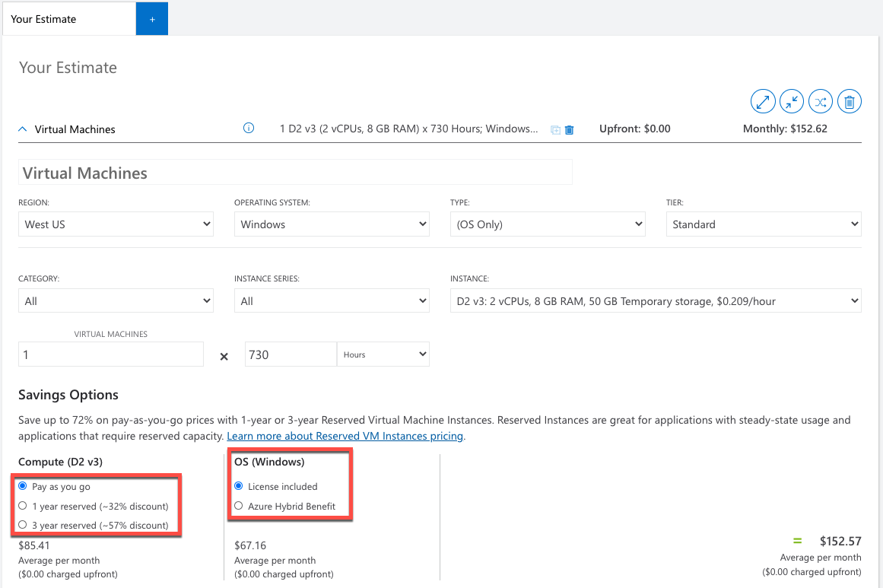Click the VIRTUAL MACHINES count field
This screenshot has width=883, height=588.
(x=110, y=354)
